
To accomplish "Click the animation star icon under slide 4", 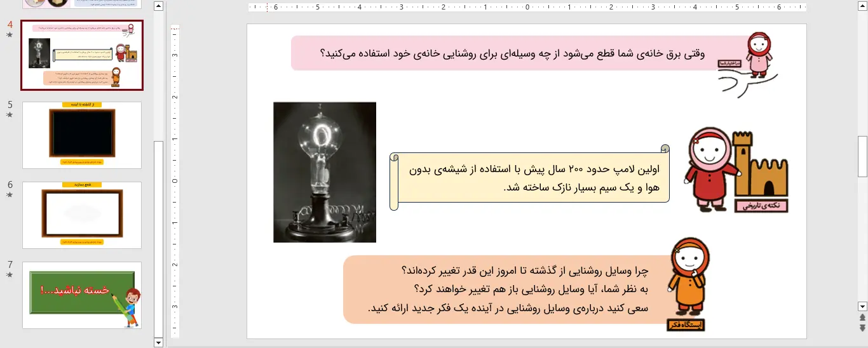I will point(10,35).
